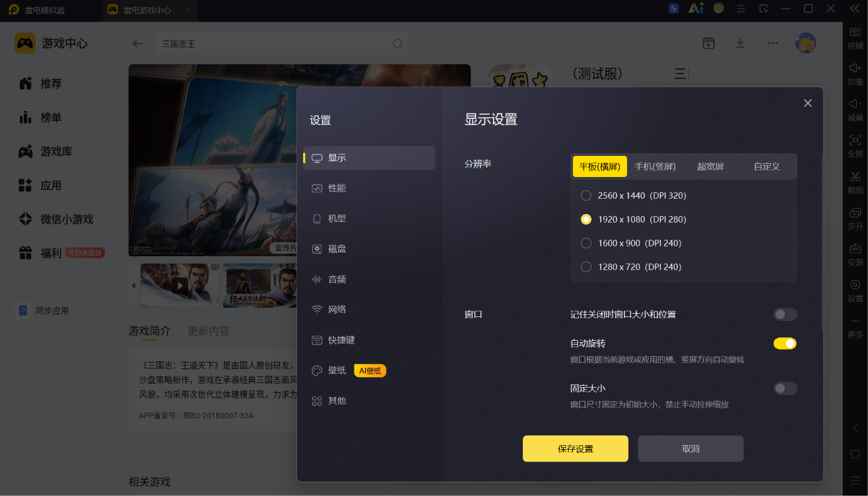Select the 1920 x 1080 (DPI 280) resolution

coord(634,219)
